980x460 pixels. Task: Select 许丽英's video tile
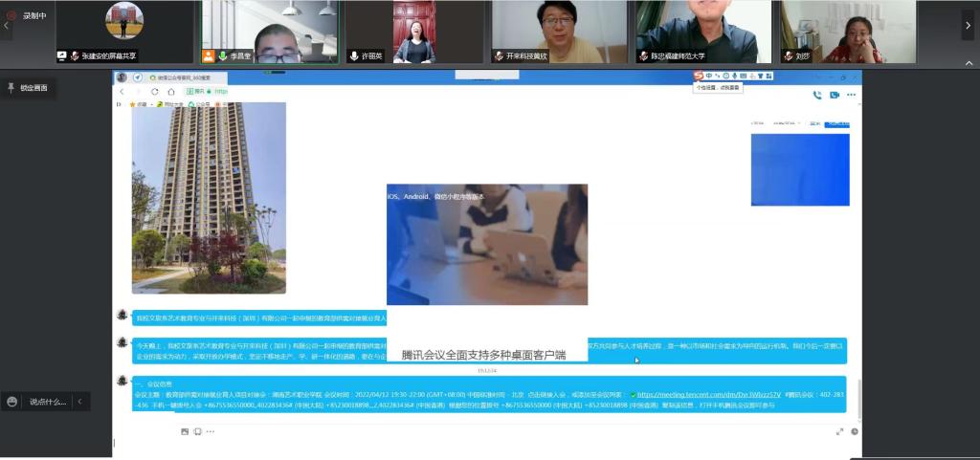[x=414, y=32]
